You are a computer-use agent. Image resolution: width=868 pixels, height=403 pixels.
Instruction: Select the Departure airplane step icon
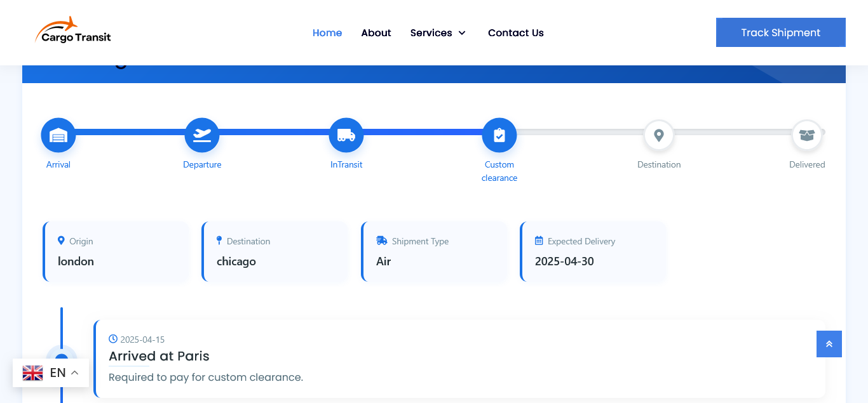tap(202, 135)
